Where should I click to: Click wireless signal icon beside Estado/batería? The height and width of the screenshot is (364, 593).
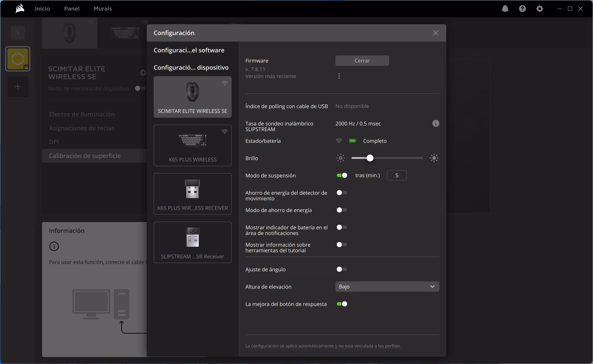(x=339, y=141)
